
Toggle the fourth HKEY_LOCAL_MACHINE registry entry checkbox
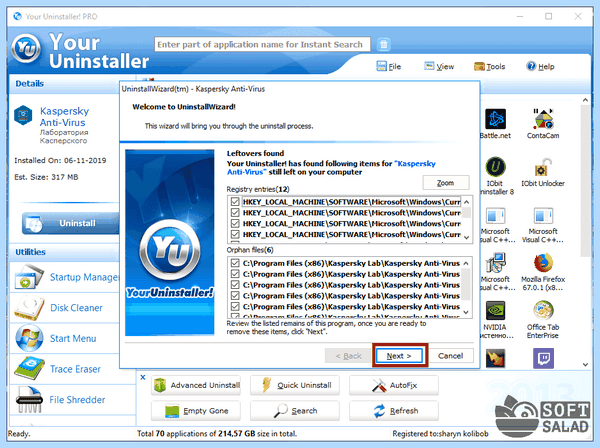pyautogui.click(x=235, y=234)
